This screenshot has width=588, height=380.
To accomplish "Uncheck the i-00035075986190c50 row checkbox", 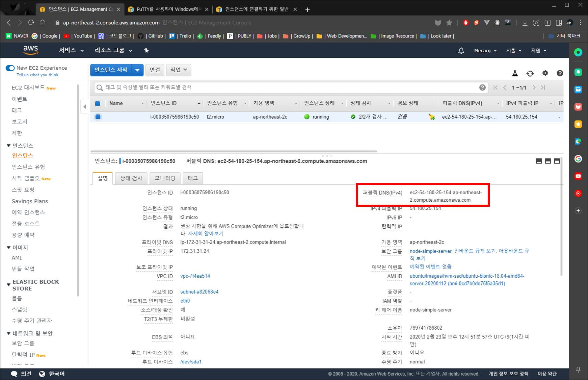I will pos(98,117).
